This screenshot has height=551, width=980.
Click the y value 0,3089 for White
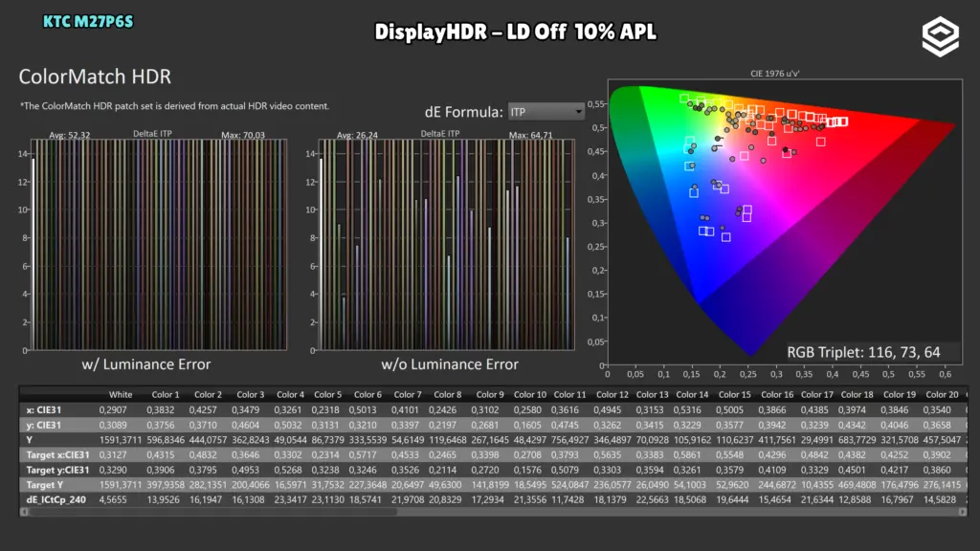[x=113, y=426]
